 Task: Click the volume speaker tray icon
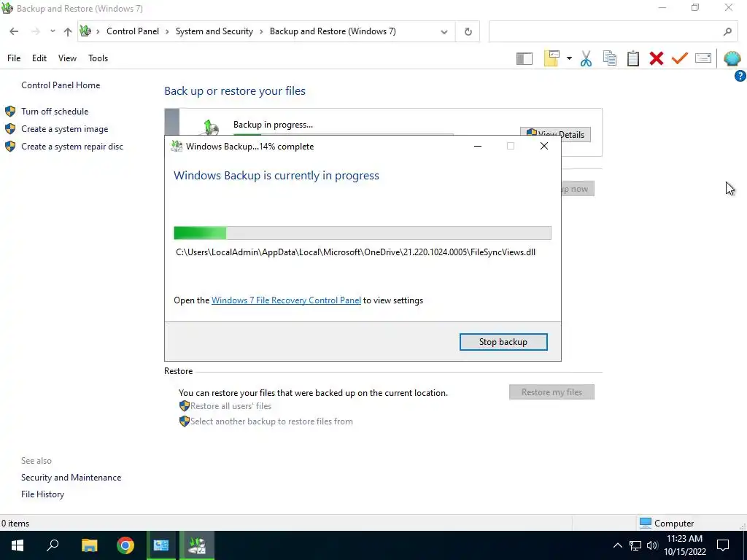651,545
